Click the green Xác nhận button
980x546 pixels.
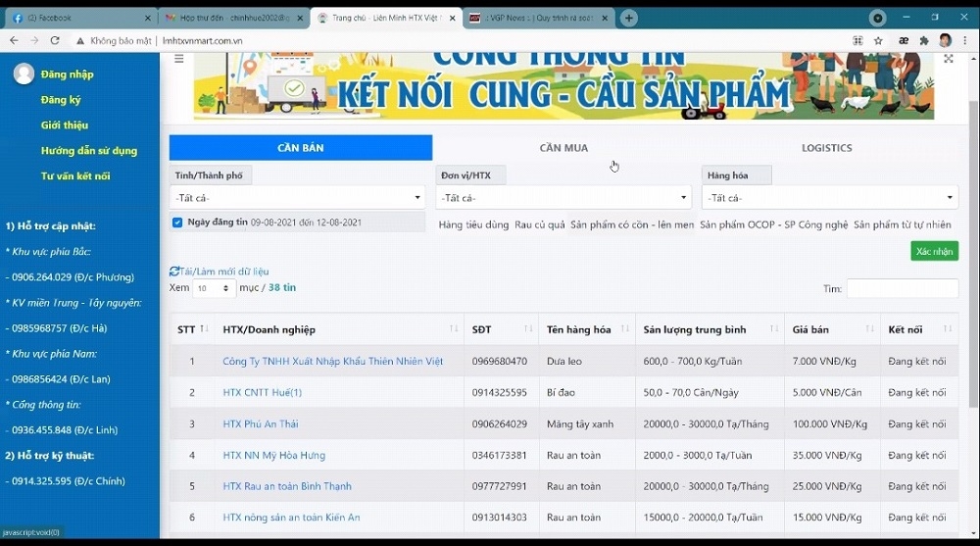(934, 251)
